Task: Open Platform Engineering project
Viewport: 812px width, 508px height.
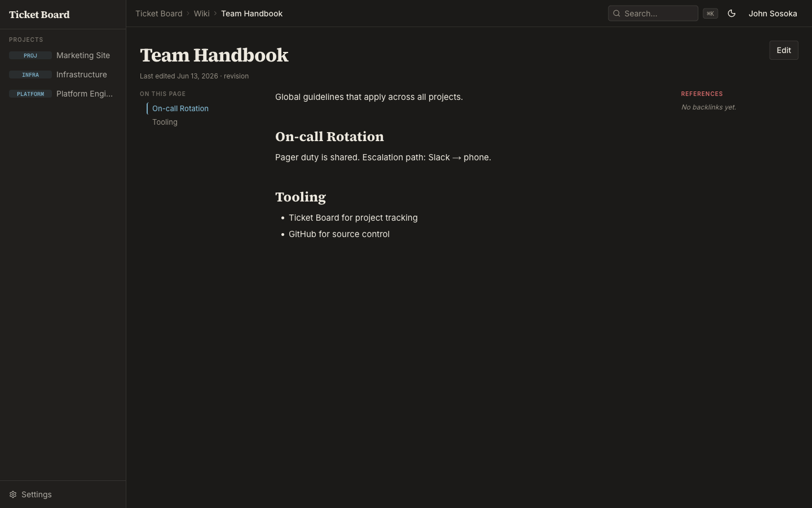Action: coord(85,94)
